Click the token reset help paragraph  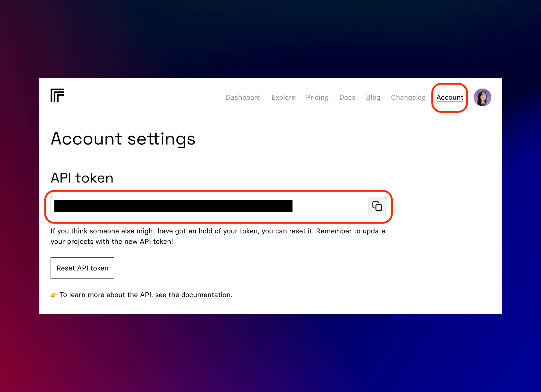tap(218, 236)
